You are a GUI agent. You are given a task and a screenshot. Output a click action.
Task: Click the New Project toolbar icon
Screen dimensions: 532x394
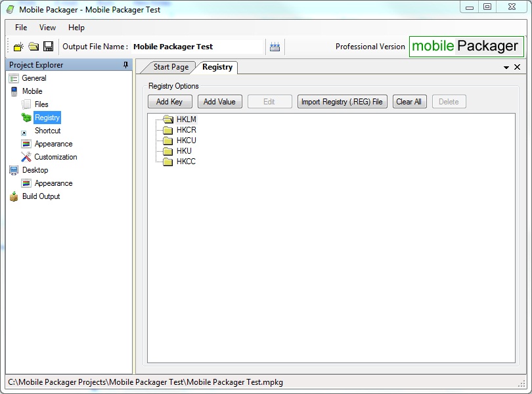click(x=18, y=47)
